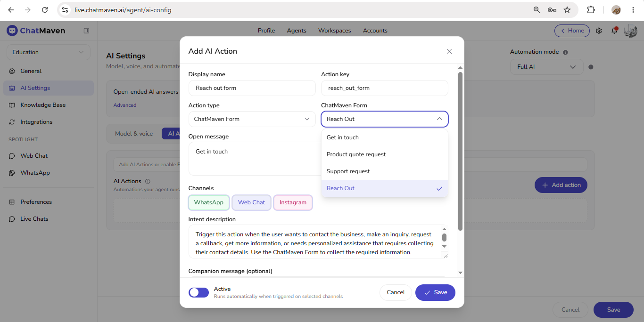Open AI Settings in the sidebar
The height and width of the screenshot is (322, 644).
[49, 88]
